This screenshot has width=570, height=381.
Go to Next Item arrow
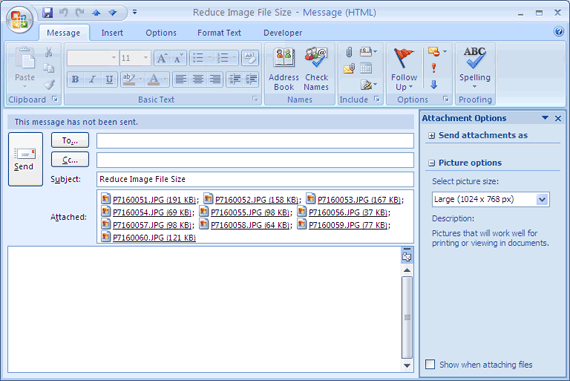pos(113,13)
